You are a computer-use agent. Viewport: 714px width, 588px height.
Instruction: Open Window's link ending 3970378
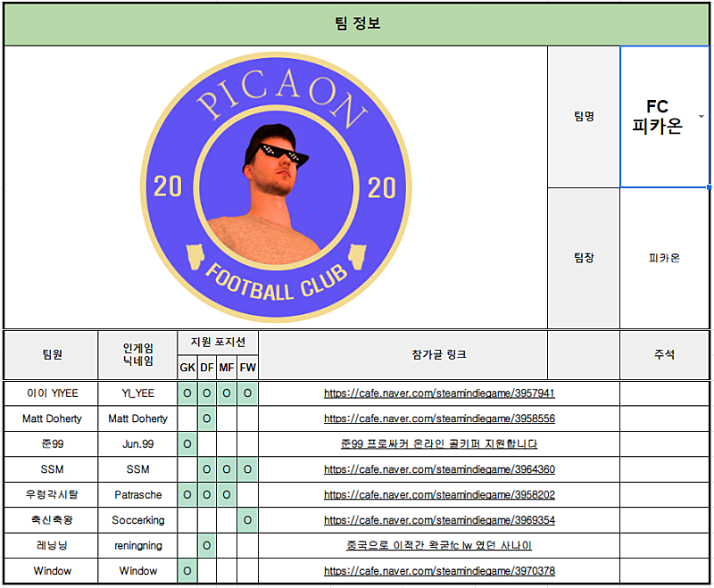(x=439, y=571)
